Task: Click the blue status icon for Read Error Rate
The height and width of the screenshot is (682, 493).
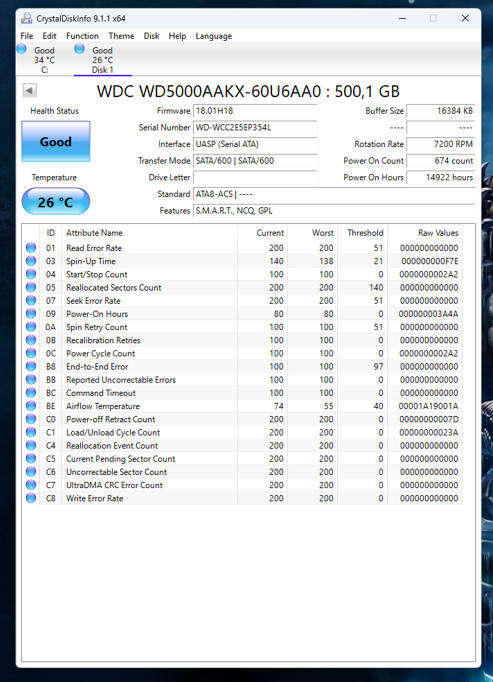Action: [x=31, y=247]
